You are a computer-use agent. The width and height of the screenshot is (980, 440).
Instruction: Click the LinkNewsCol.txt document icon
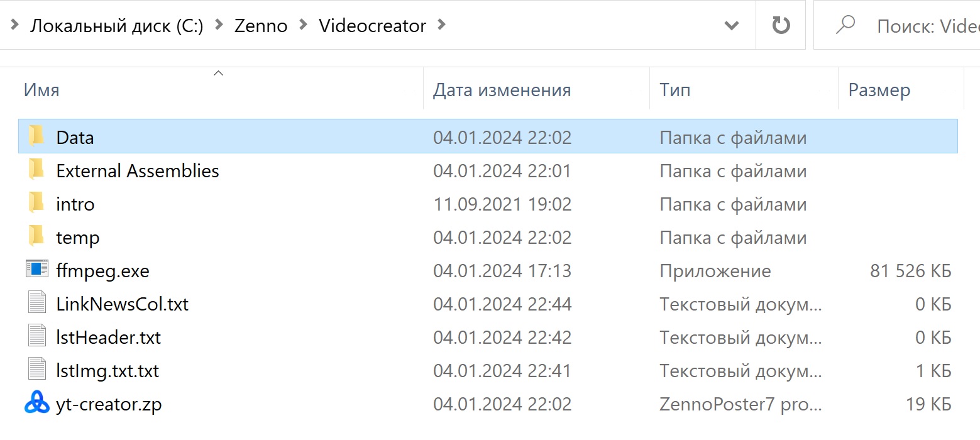point(36,303)
